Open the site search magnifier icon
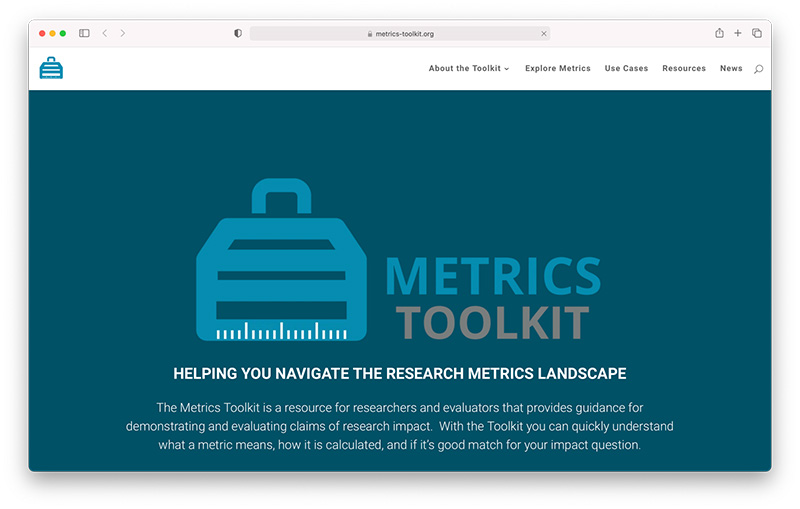The height and width of the screenshot is (509, 800). click(x=758, y=69)
